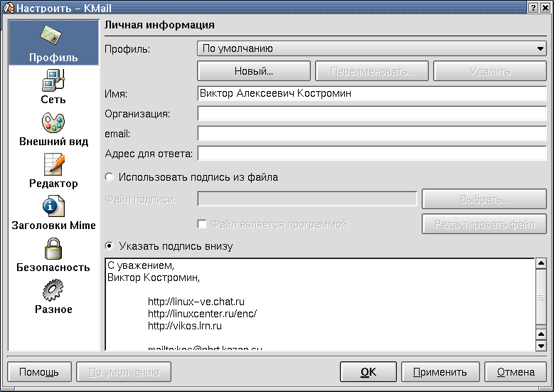This screenshot has height=392, width=554.
Task: Open Помощь help button
Action: [39, 372]
